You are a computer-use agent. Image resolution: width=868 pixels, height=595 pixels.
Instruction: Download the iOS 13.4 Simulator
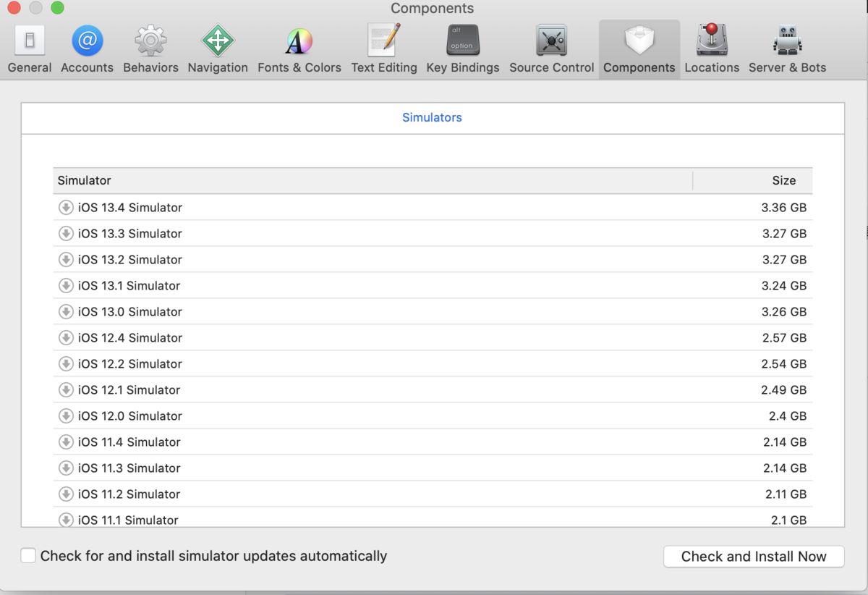tap(66, 208)
